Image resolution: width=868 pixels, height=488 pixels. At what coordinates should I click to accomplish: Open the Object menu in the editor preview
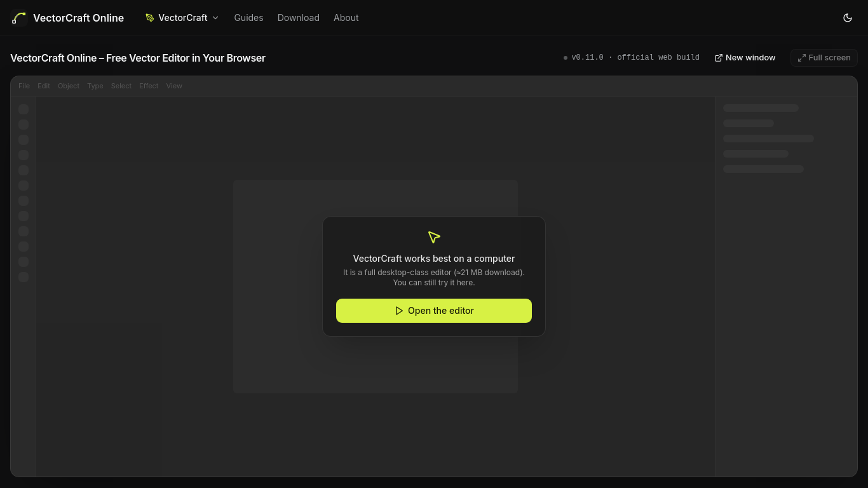pyautogui.click(x=69, y=86)
